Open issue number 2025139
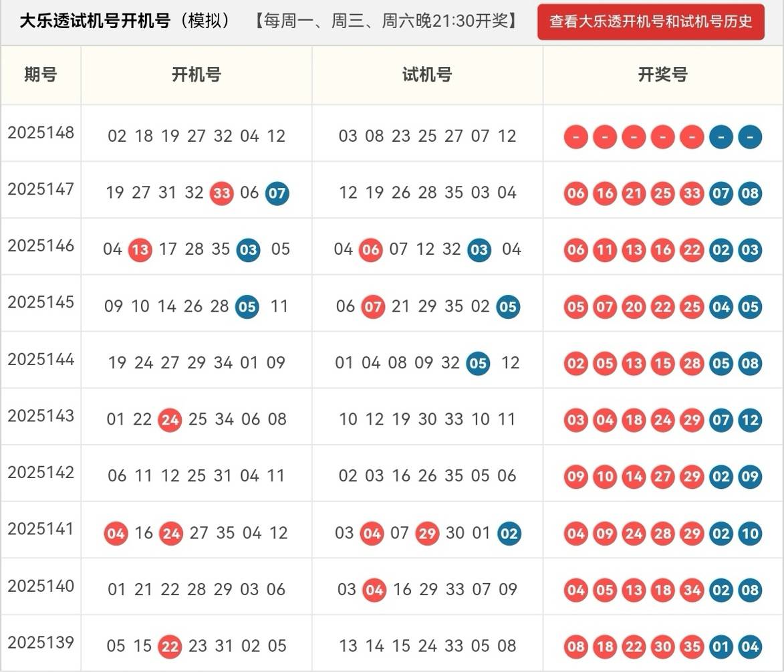The image size is (784, 672). click(x=41, y=643)
